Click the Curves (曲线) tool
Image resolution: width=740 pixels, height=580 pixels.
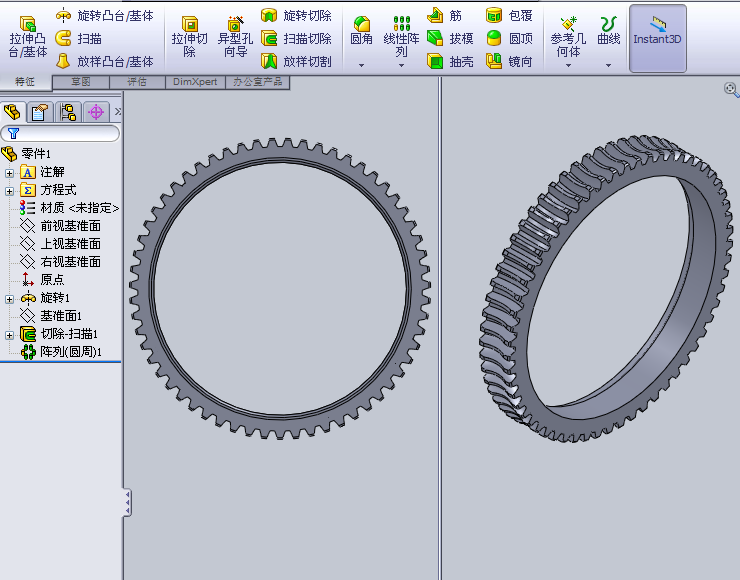tap(608, 31)
